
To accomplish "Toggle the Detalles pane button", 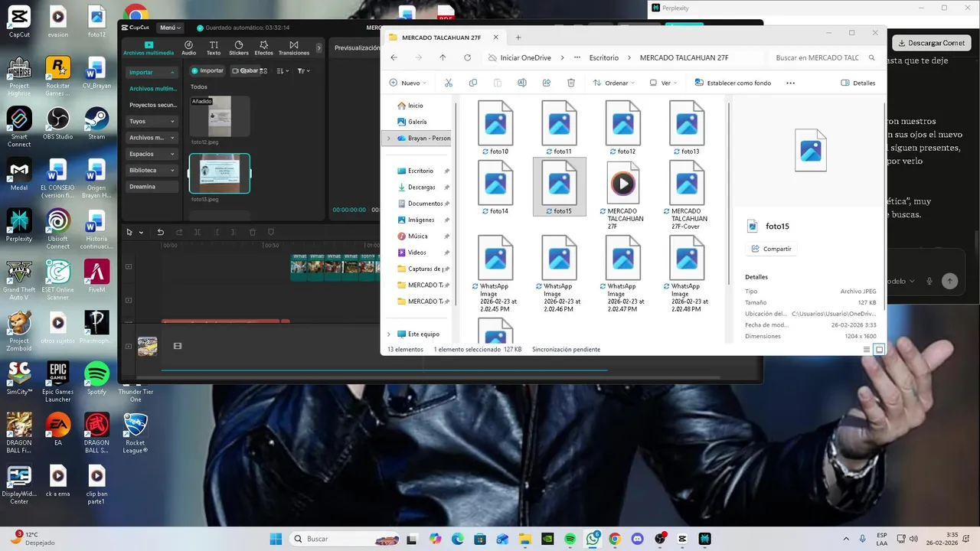I will [x=858, y=83].
